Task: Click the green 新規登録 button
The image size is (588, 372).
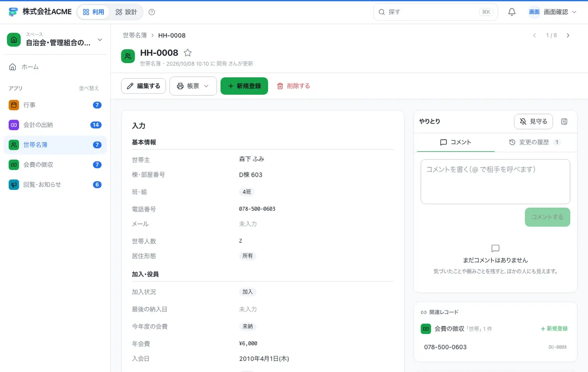Action: (244, 86)
